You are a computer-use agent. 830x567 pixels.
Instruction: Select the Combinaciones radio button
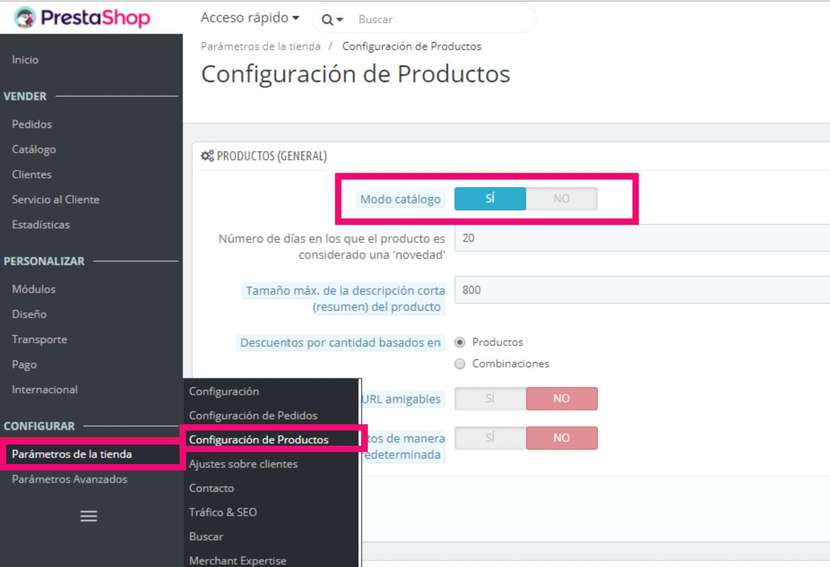(x=460, y=364)
